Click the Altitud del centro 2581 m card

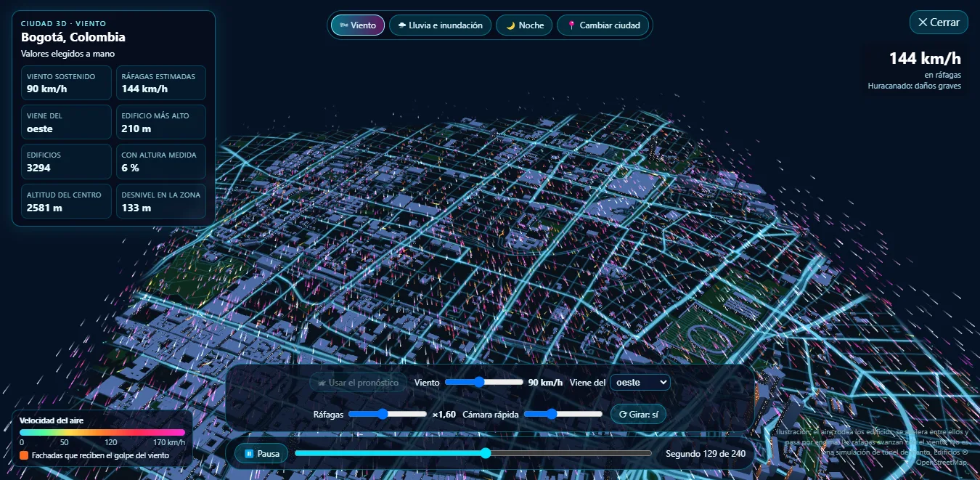[66, 201]
